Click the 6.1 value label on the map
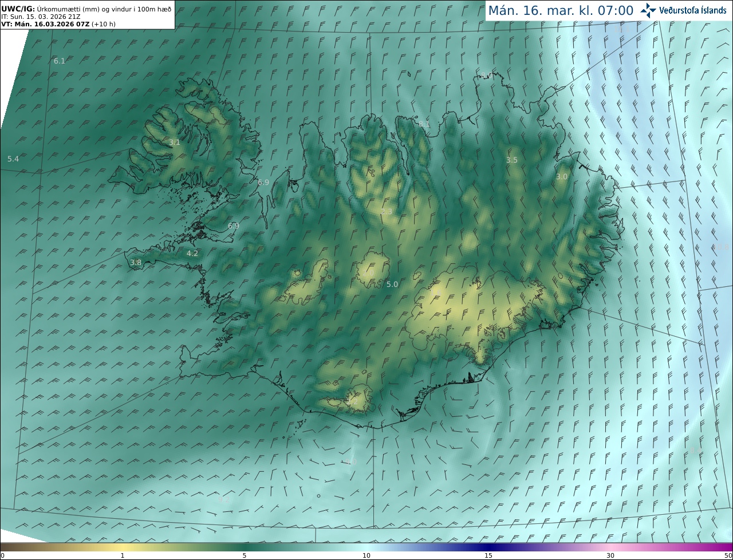 point(60,61)
